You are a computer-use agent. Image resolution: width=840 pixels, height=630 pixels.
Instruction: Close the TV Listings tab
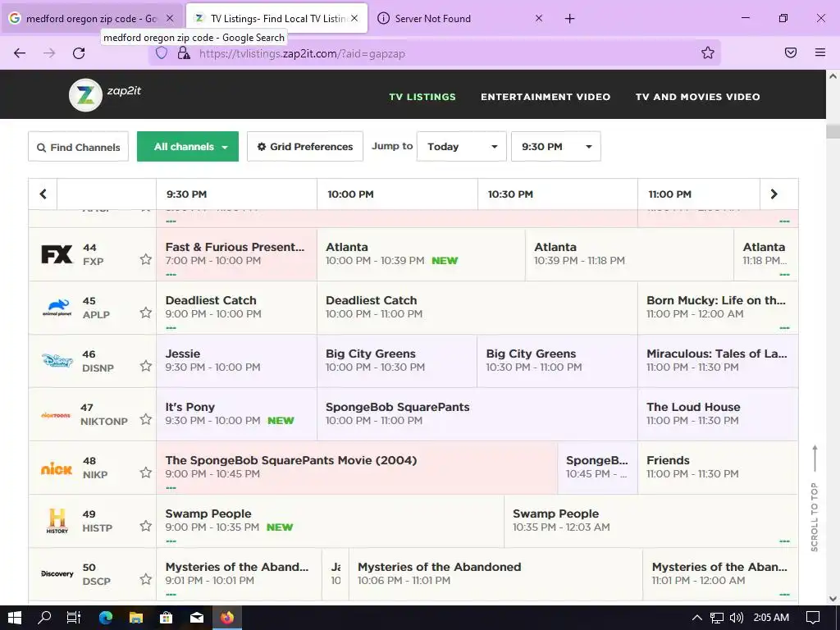pyautogui.click(x=354, y=18)
